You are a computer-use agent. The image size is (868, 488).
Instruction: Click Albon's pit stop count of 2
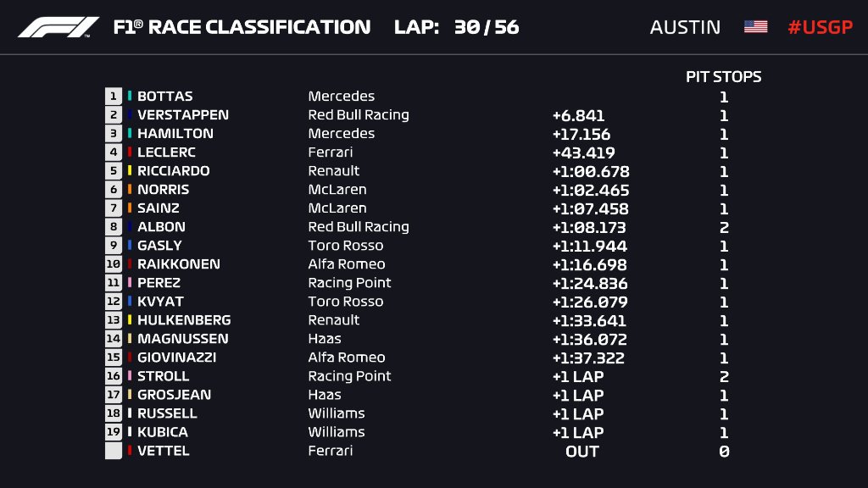coord(724,227)
